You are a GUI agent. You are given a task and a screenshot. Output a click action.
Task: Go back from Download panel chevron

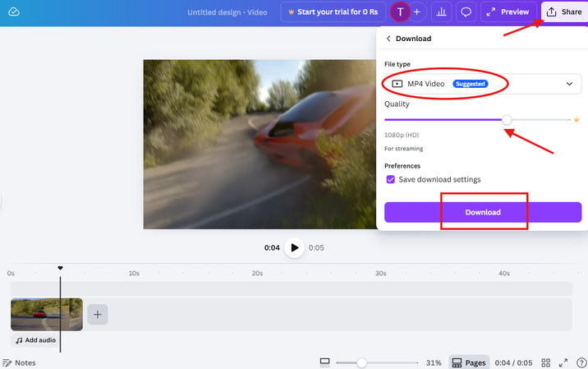388,39
